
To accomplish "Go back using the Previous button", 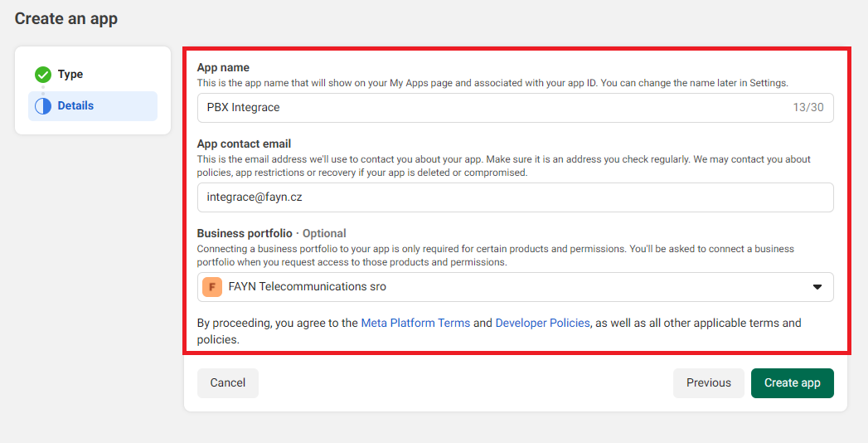I will (708, 383).
